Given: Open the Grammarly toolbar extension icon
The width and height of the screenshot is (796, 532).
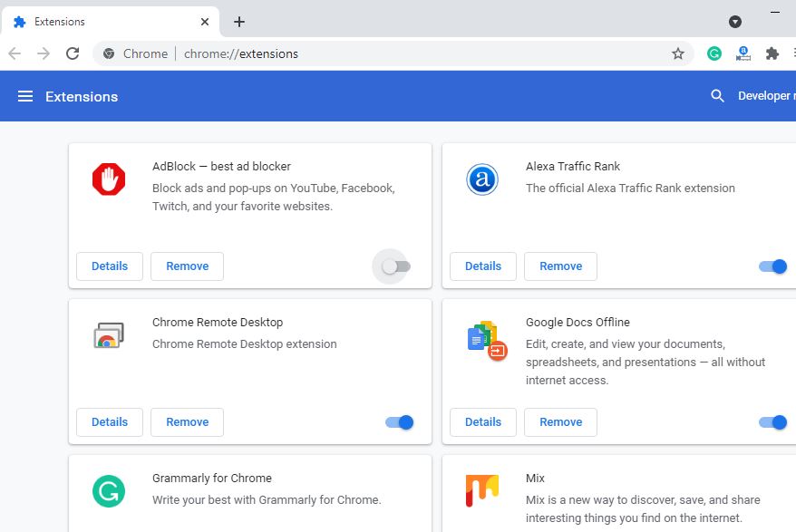Looking at the screenshot, I should [x=714, y=53].
